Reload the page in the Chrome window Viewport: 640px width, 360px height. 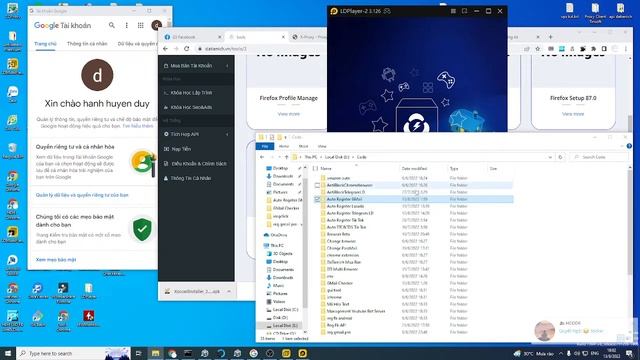[x=187, y=49]
